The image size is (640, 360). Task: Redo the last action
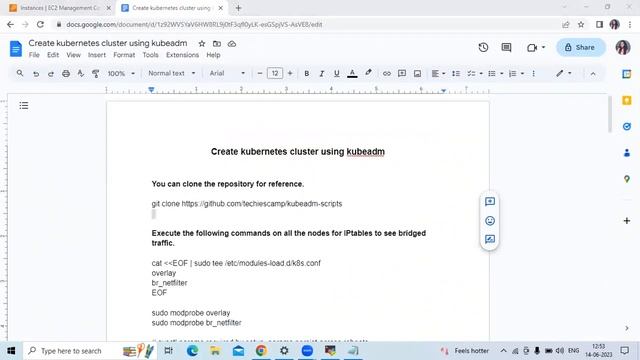(51, 73)
